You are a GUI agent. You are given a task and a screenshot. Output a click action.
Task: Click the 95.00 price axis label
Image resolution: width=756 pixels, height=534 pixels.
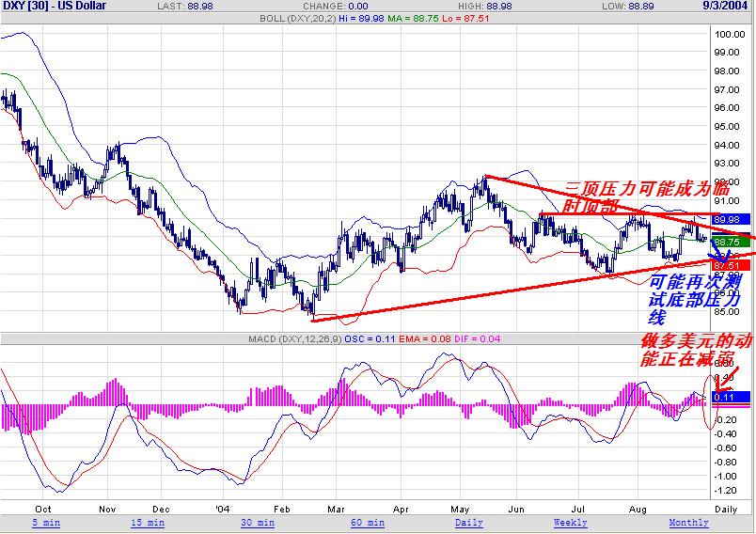click(x=727, y=127)
